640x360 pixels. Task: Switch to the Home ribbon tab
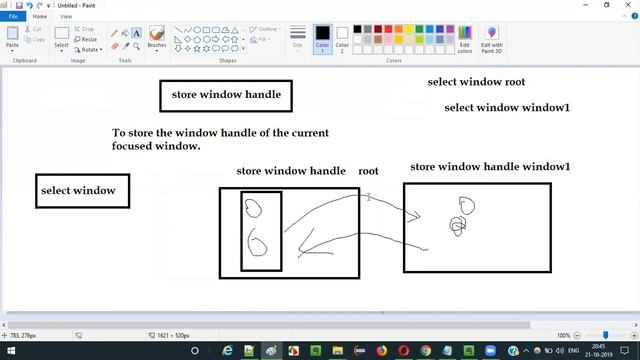[x=40, y=16]
